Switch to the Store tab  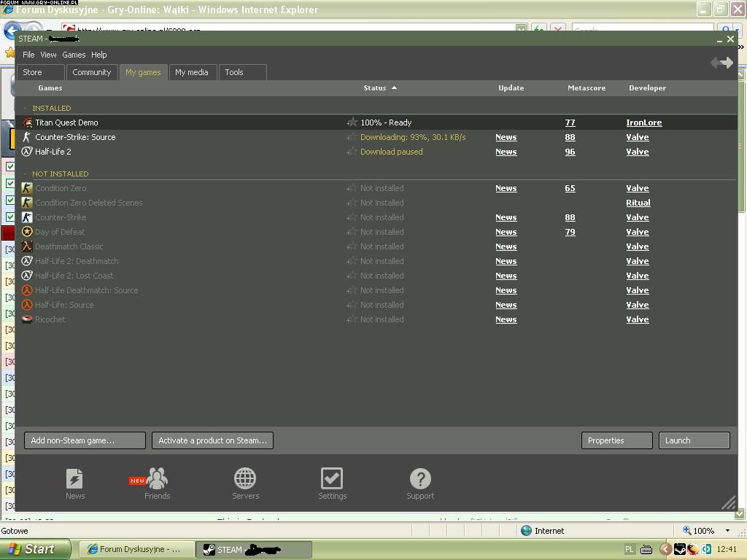pyautogui.click(x=40, y=72)
